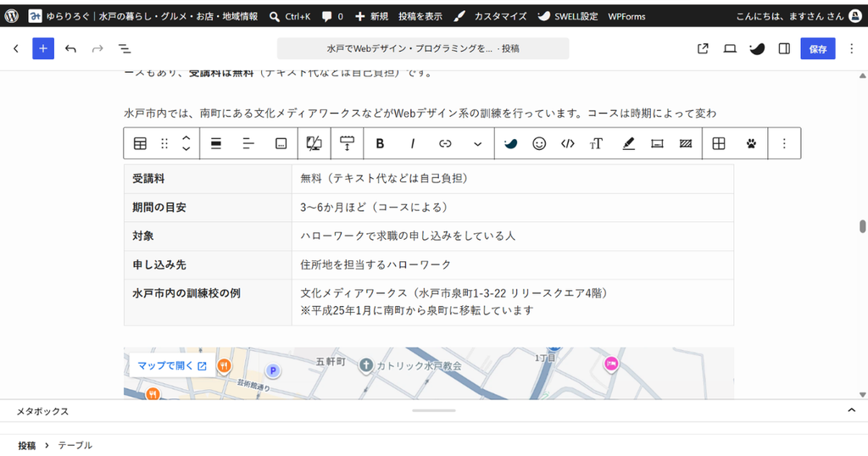Apply the highlighter marker tool

point(628,143)
